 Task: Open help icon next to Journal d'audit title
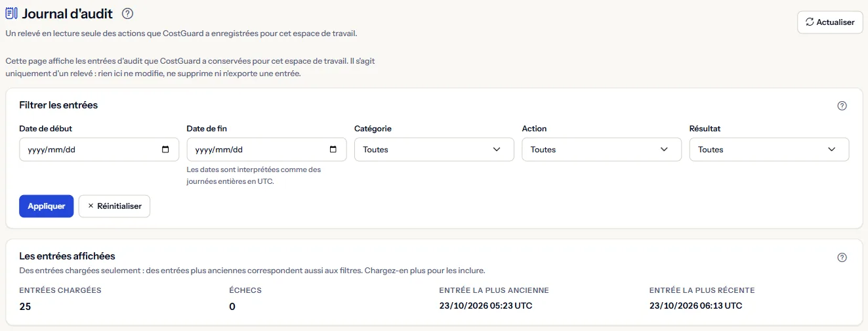point(128,13)
